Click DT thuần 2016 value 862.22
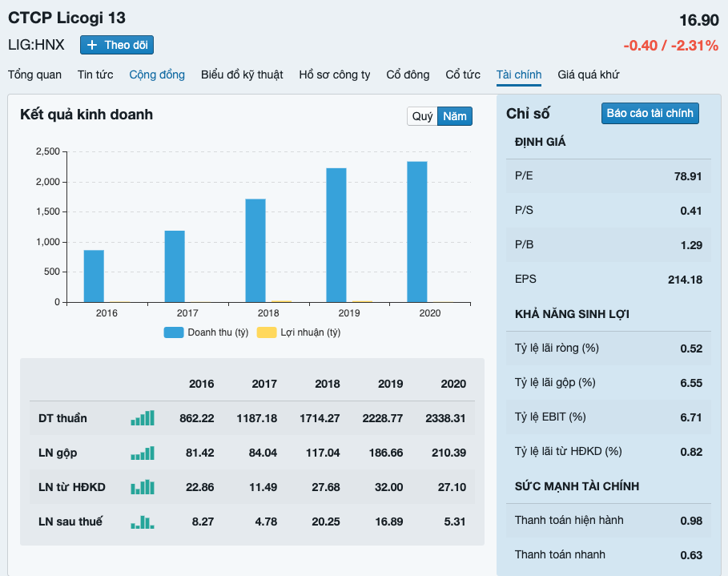The image size is (728, 576). (197, 418)
